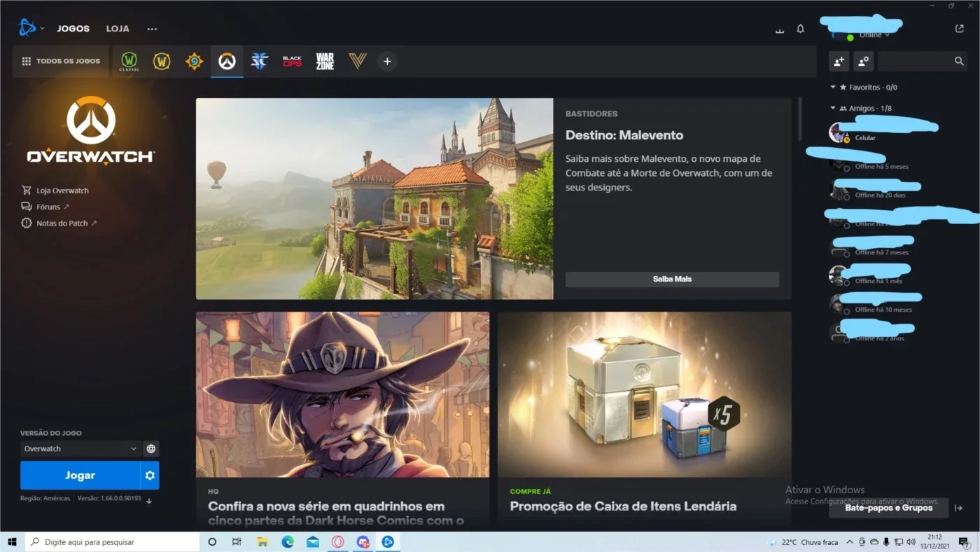Open the Dark Horse Comics series headline
The image size is (980, 552).
point(336,513)
